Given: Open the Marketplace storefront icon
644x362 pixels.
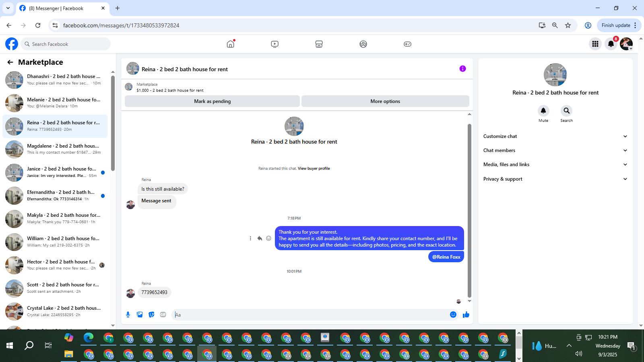Looking at the screenshot, I should 319,44.
